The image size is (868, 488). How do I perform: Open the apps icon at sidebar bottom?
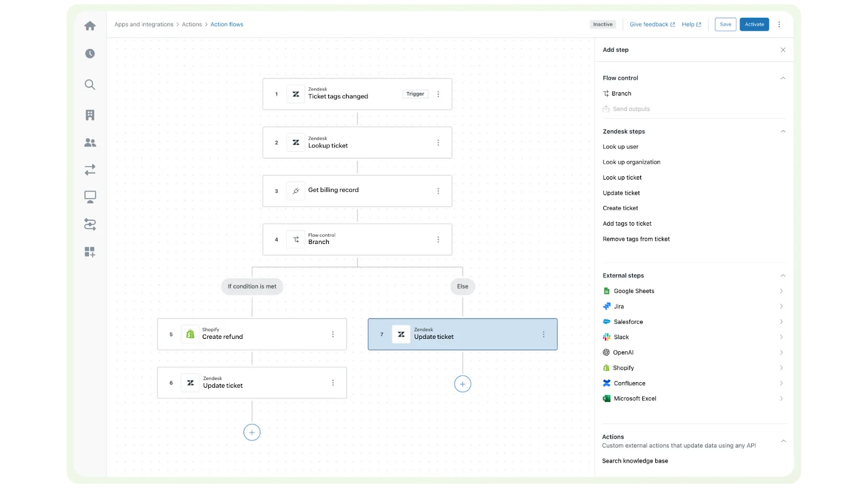pyautogui.click(x=90, y=252)
